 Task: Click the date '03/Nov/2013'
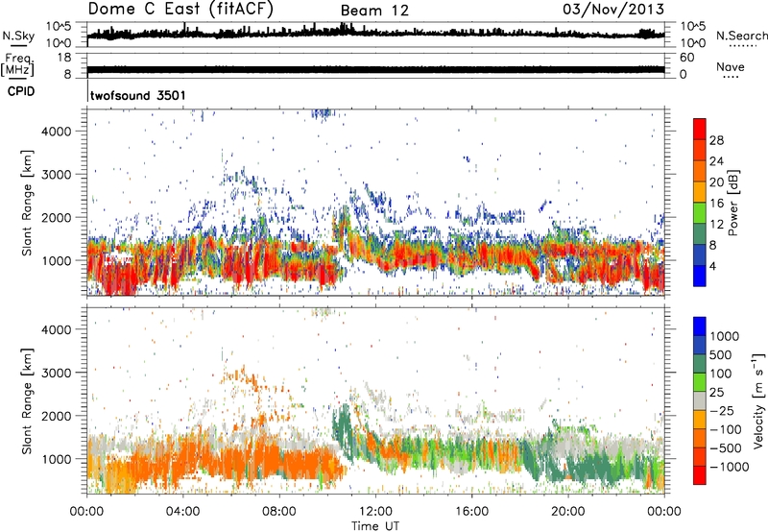click(613, 9)
